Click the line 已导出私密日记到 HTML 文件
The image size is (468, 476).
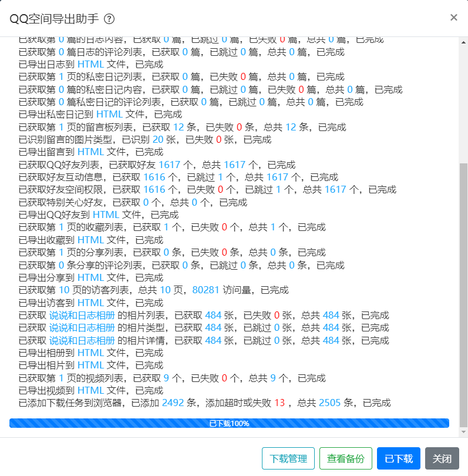100,115
